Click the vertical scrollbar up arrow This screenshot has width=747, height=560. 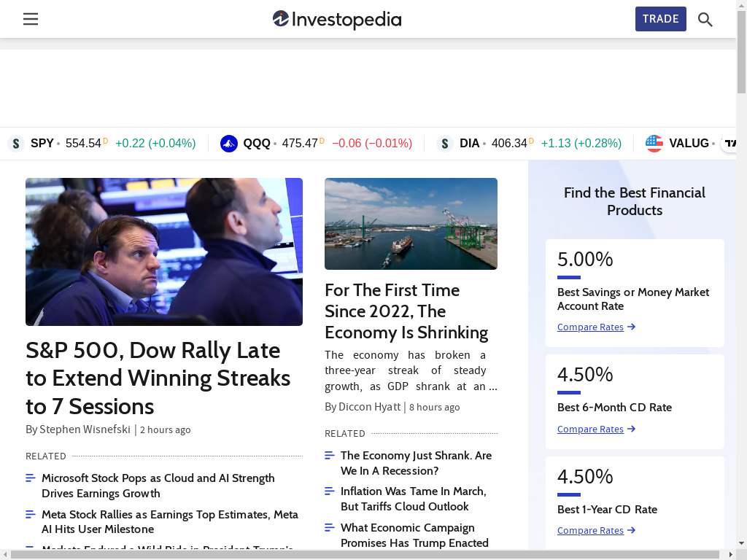pyautogui.click(x=741, y=5)
